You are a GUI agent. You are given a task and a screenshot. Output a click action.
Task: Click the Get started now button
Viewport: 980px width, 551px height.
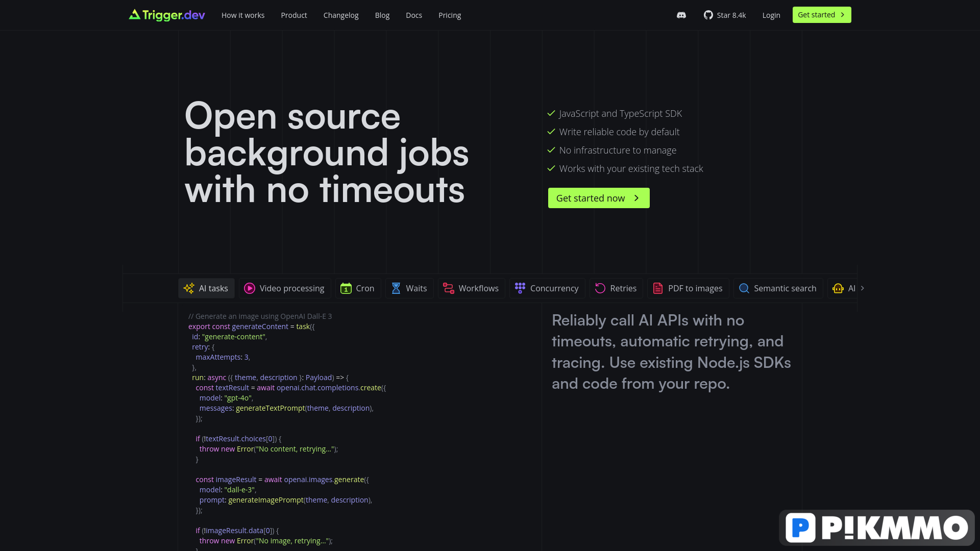pyautogui.click(x=599, y=198)
